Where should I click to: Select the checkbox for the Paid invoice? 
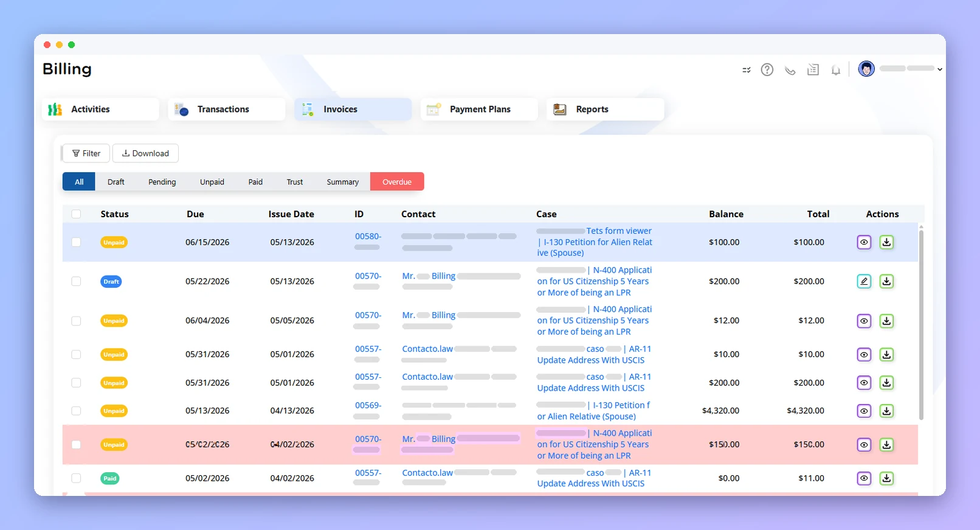[76, 478]
